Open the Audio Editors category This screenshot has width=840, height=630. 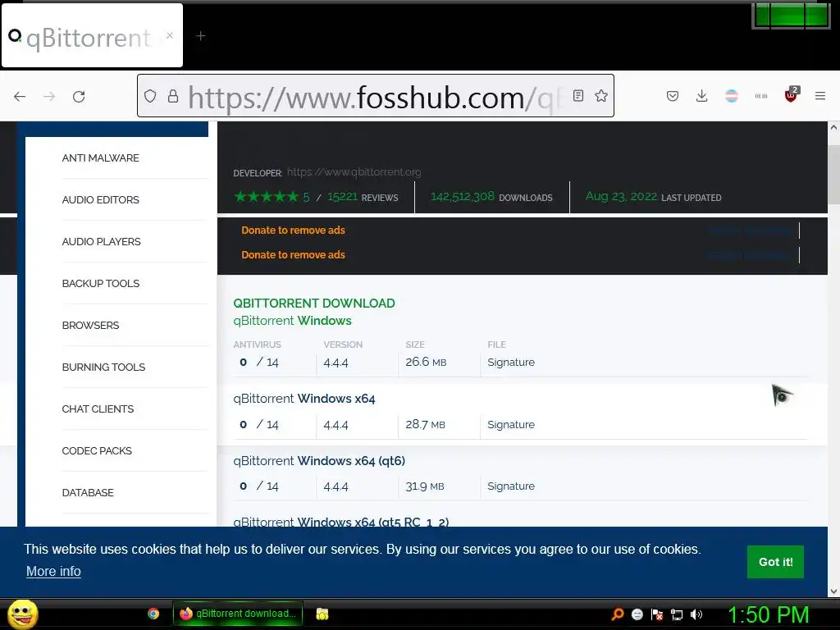pyautogui.click(x=100, y=200)
